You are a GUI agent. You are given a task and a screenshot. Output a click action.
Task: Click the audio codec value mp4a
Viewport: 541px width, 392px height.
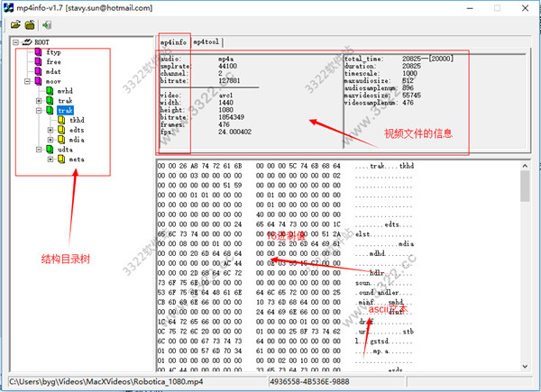pos(225,59)
